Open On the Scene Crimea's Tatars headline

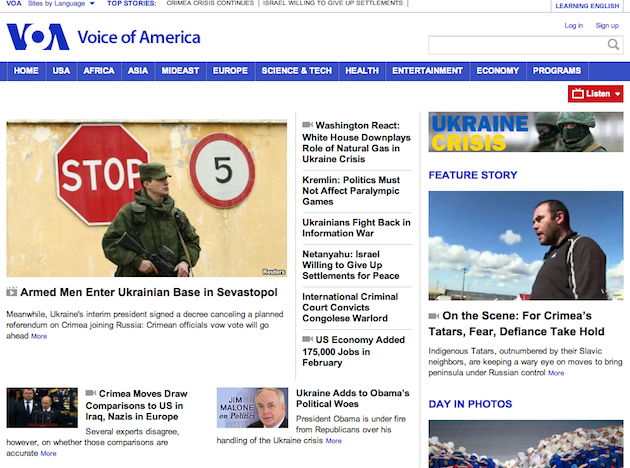point(516,323)
